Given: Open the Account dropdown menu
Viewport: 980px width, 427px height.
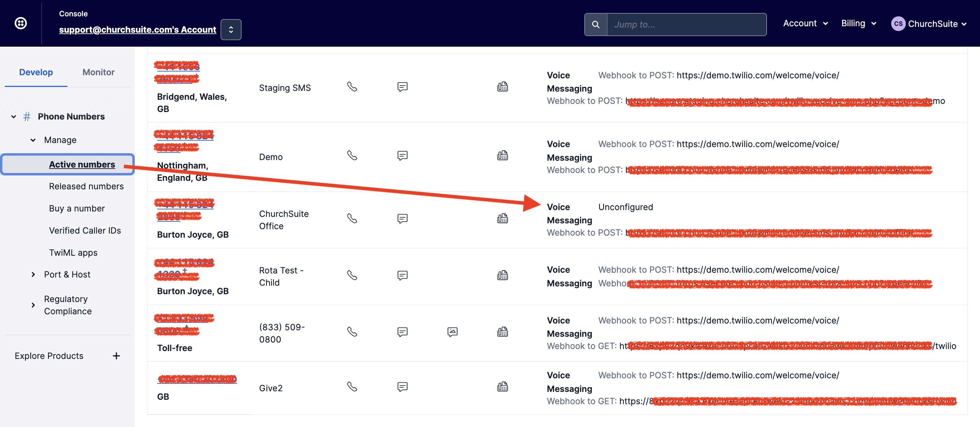Looking at the screenshot, I should tap(805, 23).
